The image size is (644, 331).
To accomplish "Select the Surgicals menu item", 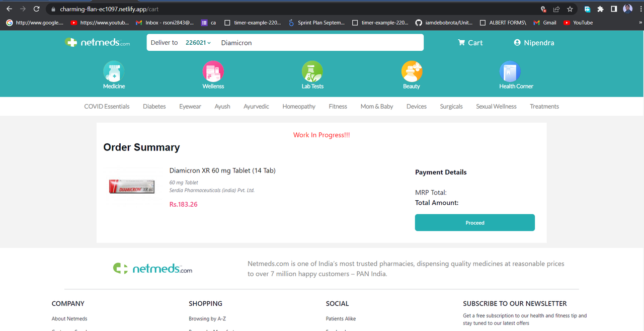I will pyautogui.click(x=451, y=107).
